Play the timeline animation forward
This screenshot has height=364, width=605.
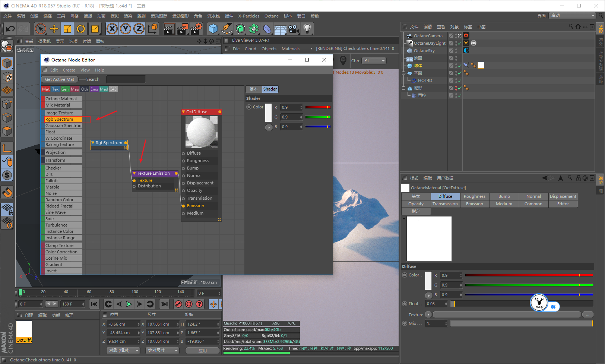(129, 304)
